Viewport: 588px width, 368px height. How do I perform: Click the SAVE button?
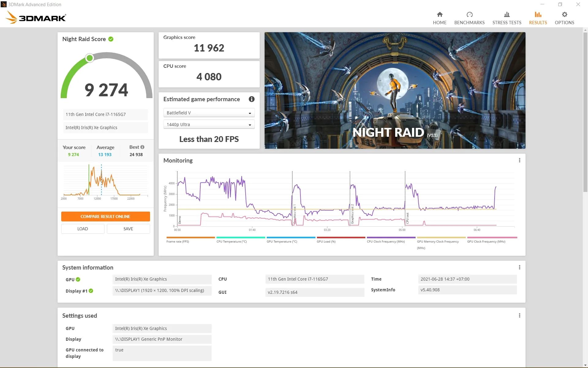click(x=128, y=229)
